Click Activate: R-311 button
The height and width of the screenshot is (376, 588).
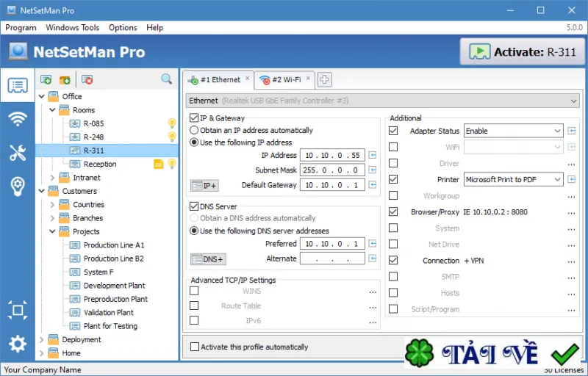[523, 51]
